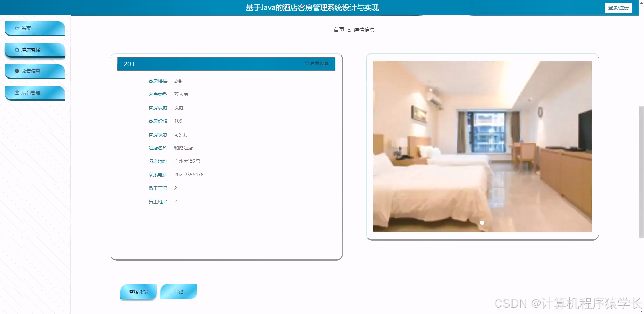Click the star icon beside 首页
Image resolution: width=644 pixels, height=314 pixels.
(x=17, y=28)
